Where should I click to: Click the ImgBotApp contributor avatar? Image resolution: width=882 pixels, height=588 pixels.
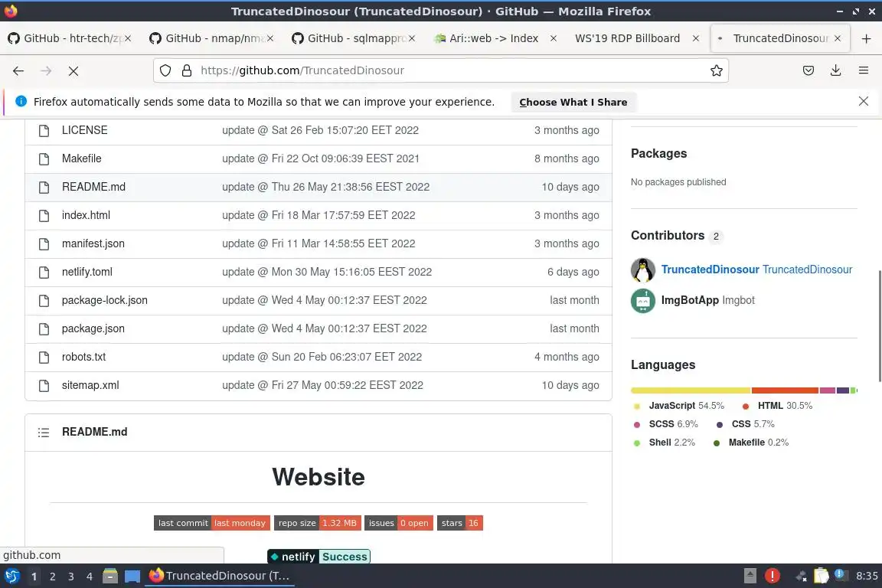643,300
